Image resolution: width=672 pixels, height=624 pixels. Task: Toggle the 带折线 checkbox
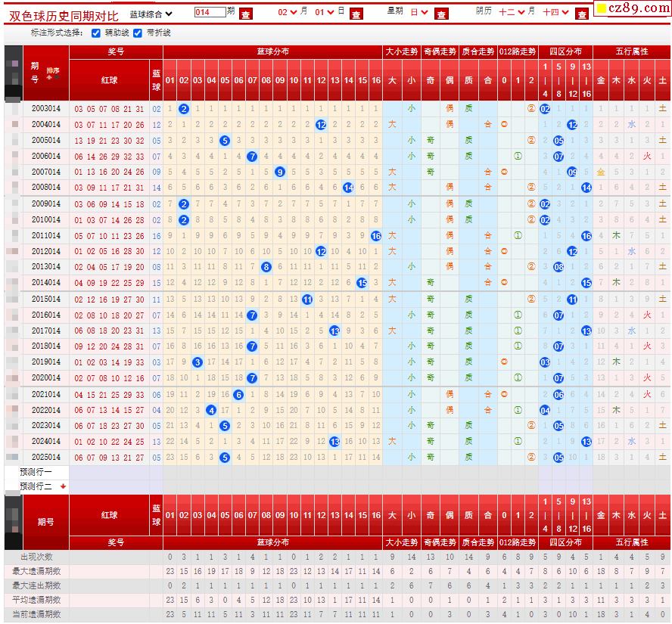(138, 33)
